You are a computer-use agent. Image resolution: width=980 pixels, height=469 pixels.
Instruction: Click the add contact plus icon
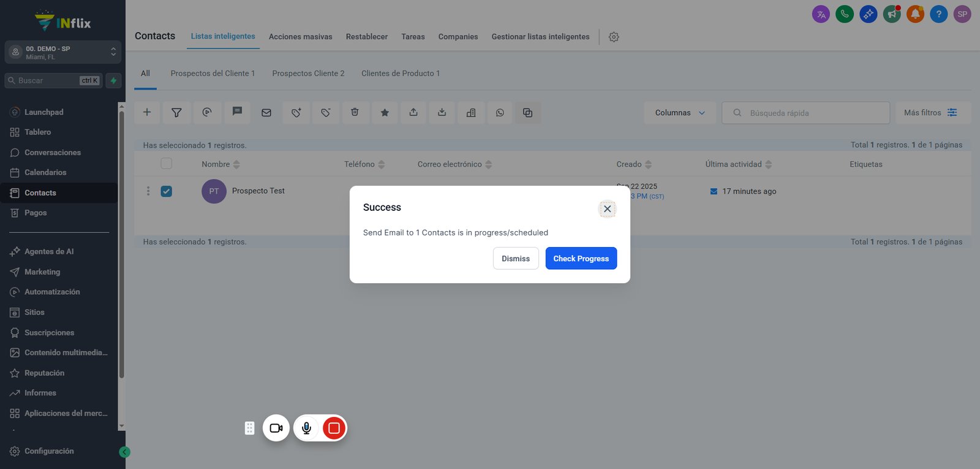point(147,112)
